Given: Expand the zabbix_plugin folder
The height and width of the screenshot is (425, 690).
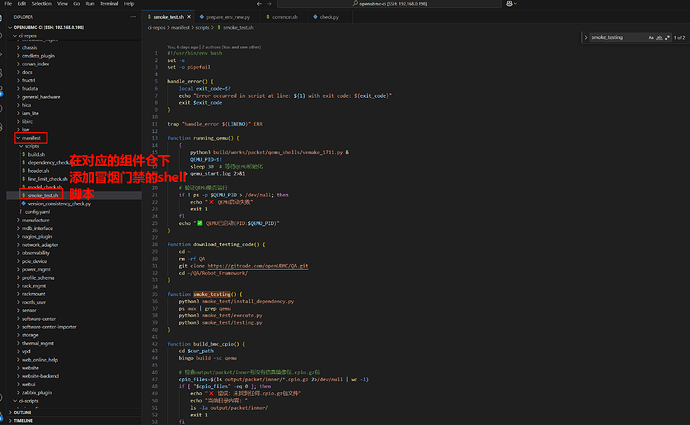Looking at the screenshot, I should click(x=37, y=392).
